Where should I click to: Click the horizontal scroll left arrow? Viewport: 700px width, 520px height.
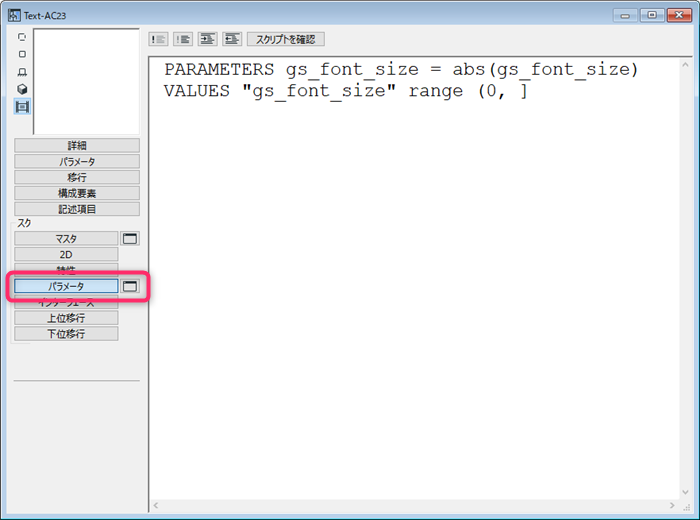156,505
